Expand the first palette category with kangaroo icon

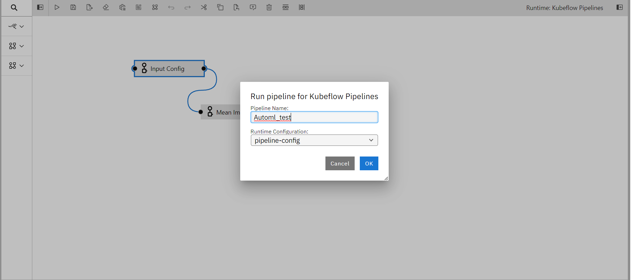coord(16,26)
